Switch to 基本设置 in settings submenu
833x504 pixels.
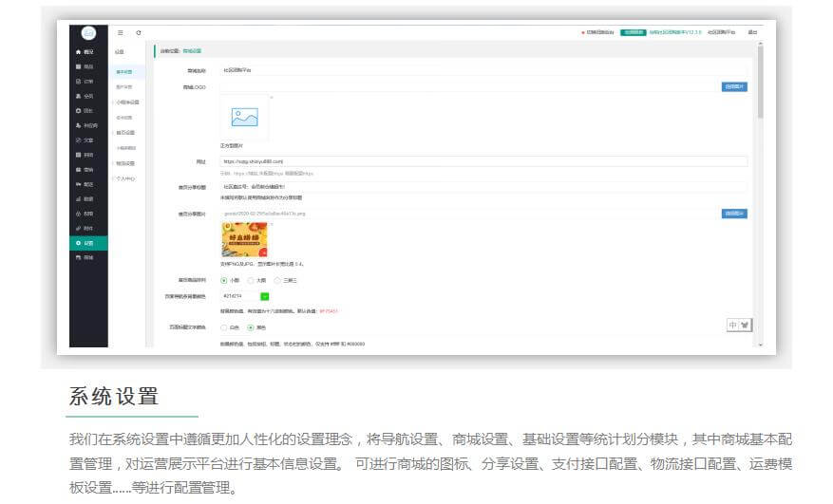click(124, 71)
